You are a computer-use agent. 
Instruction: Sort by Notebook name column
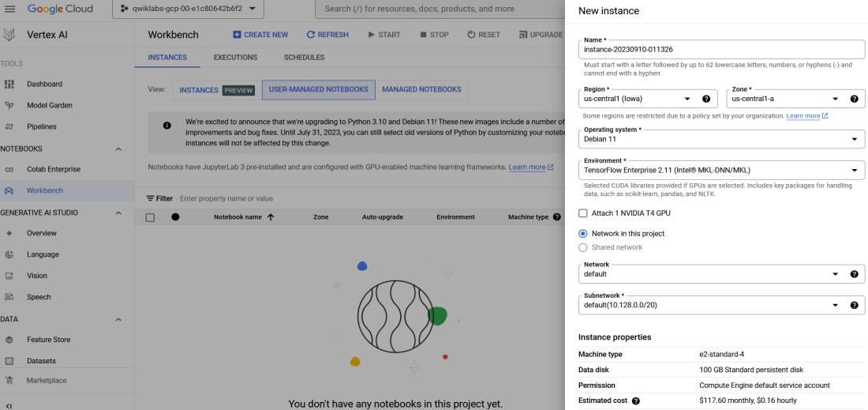tap(244, 217)
